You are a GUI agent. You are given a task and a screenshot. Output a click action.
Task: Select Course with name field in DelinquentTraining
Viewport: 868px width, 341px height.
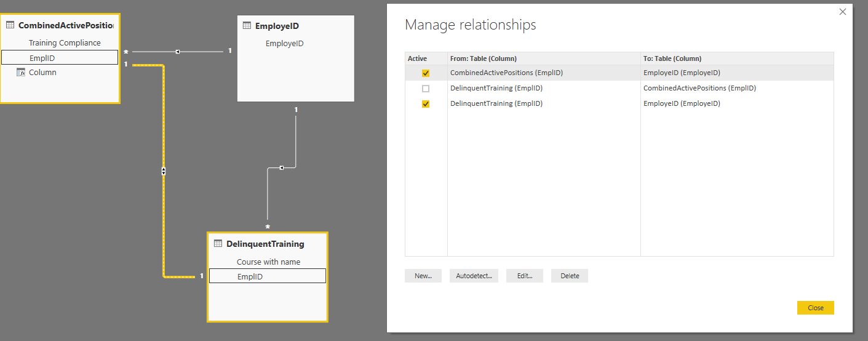point(268,262)
